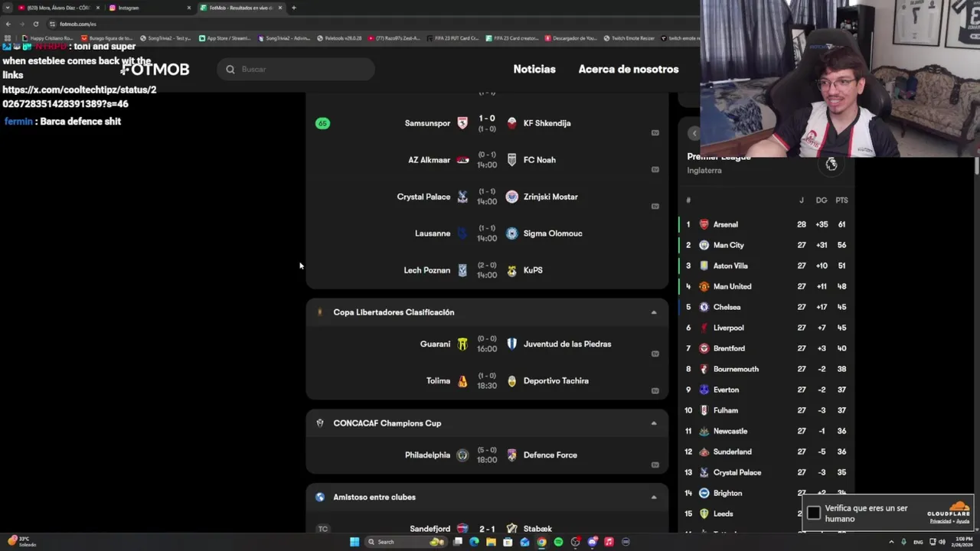Click the Defence Force team crest
Viewport: 980px width, 551px height.
point(512,455)
